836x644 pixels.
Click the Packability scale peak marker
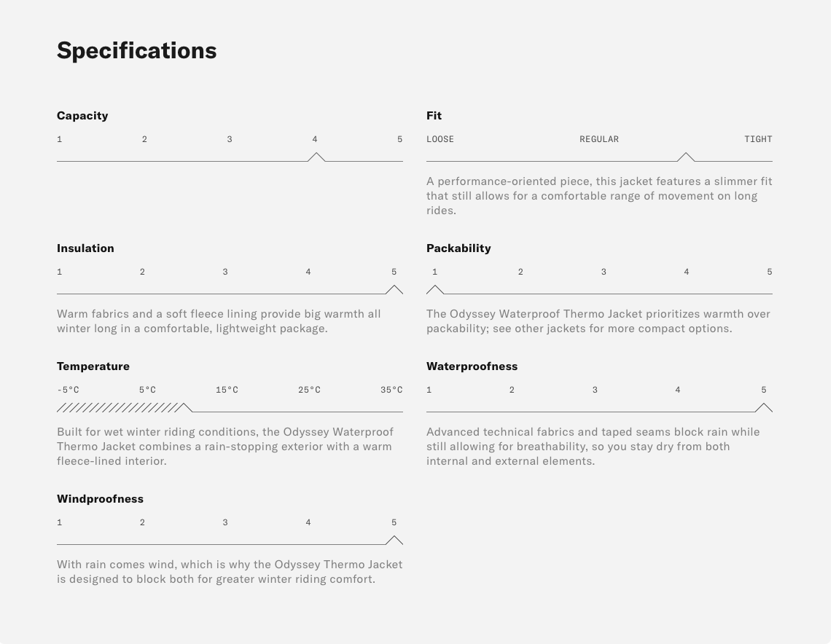click(x=435, y=289)
